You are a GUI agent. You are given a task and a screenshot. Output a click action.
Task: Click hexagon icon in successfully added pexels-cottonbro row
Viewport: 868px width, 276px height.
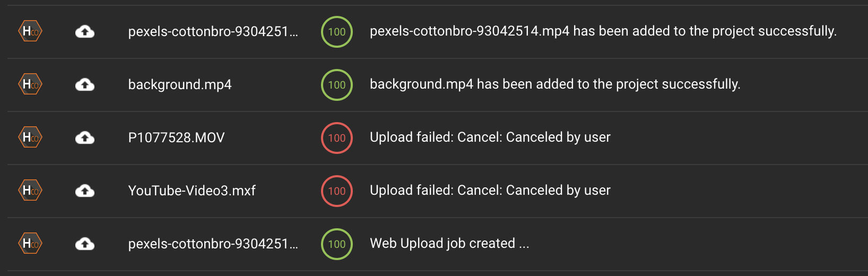point(30,31)
